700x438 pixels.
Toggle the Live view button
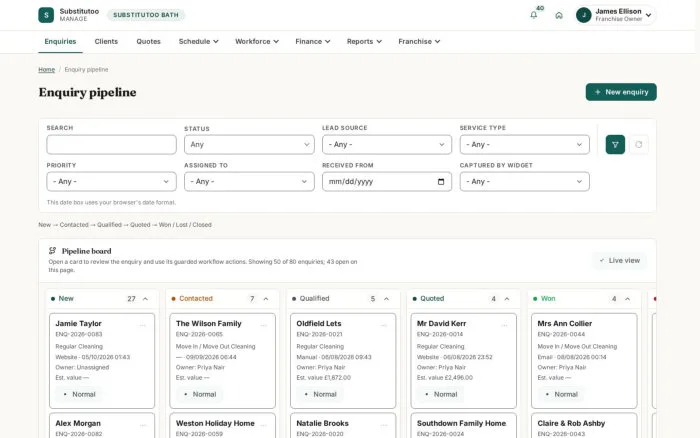620,260
